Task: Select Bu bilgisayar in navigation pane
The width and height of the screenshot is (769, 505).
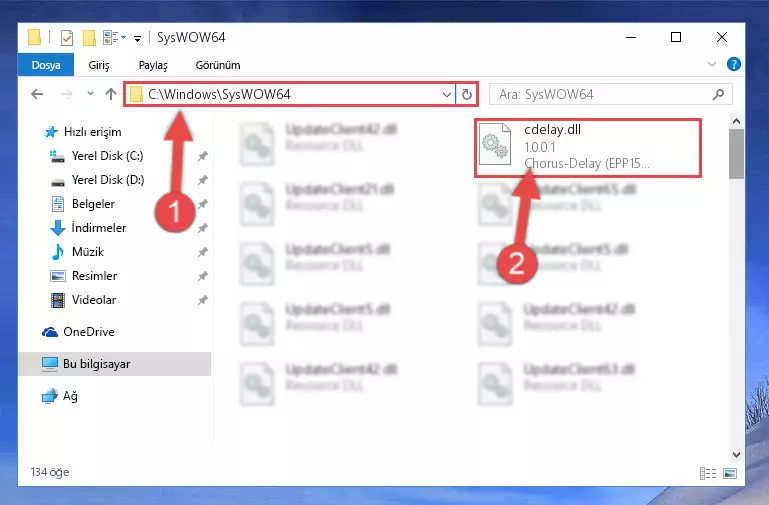Action: pos(115,364)
